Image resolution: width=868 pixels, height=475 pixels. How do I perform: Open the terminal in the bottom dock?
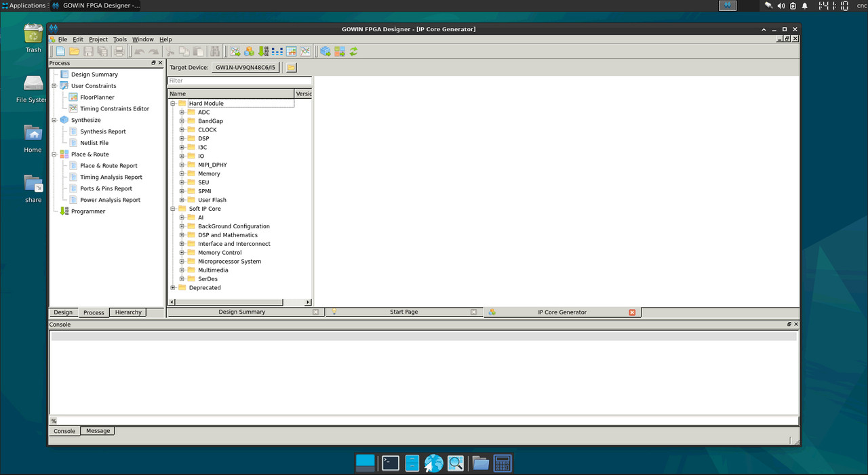[390, 463]
